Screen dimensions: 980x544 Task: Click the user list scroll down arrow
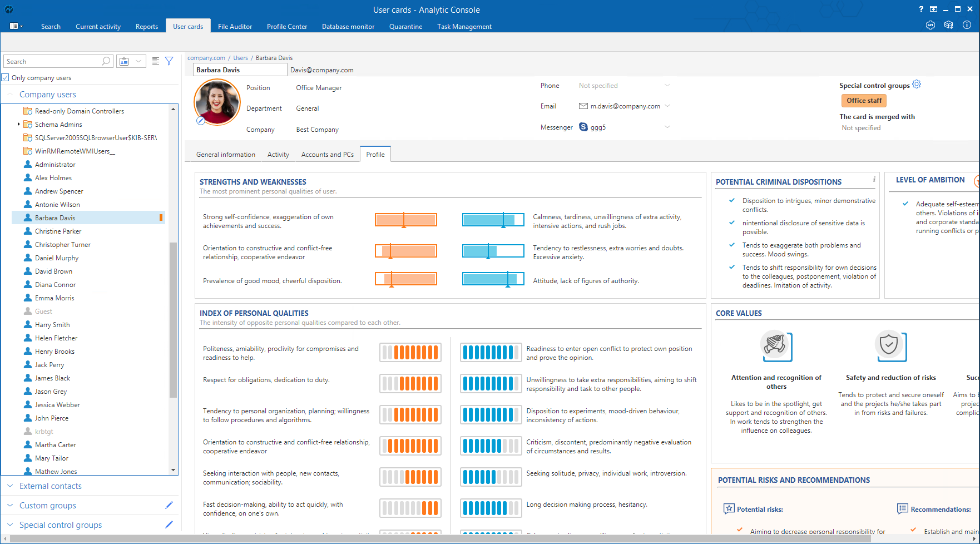[174, 470]
